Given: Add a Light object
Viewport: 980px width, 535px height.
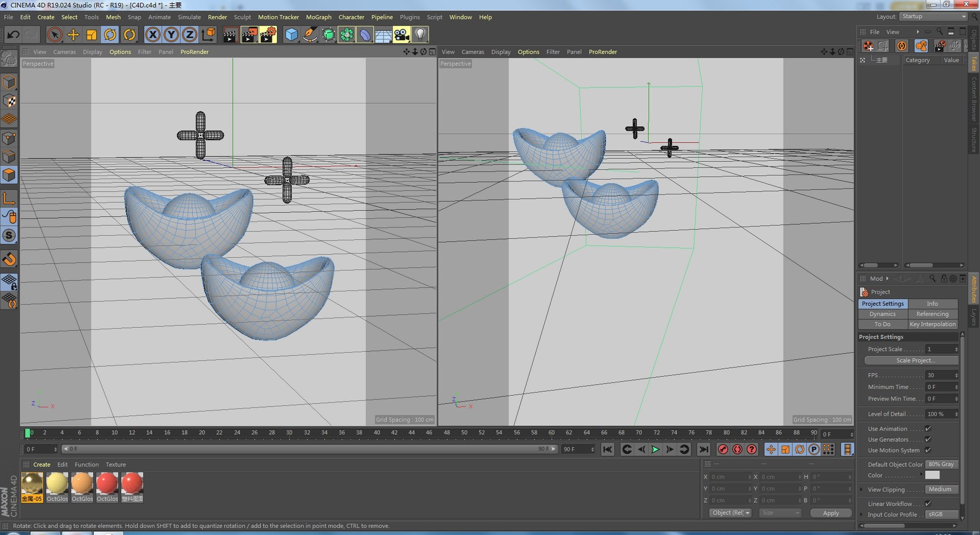Looking at the screenshot, I should pos(420,35).
